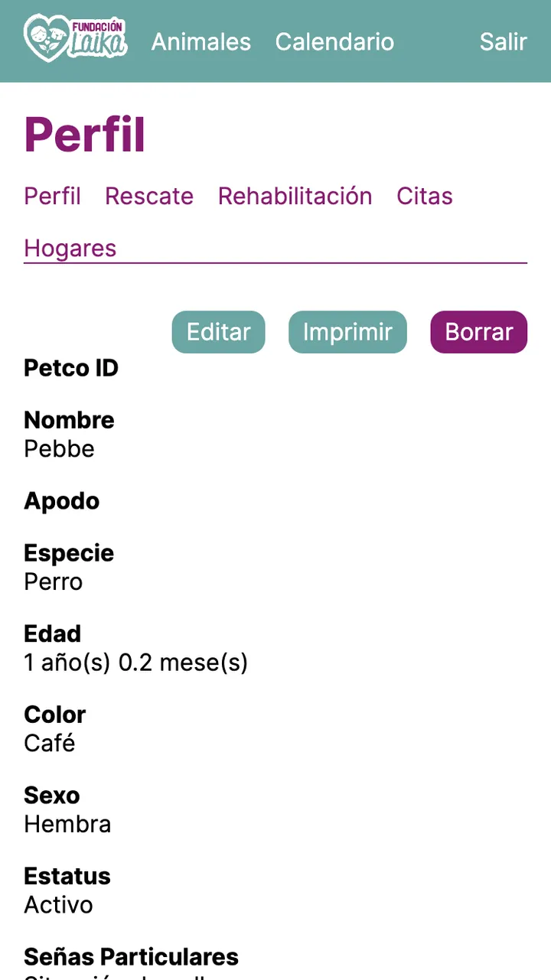Log out using Salir

click(x=503, y=41)
